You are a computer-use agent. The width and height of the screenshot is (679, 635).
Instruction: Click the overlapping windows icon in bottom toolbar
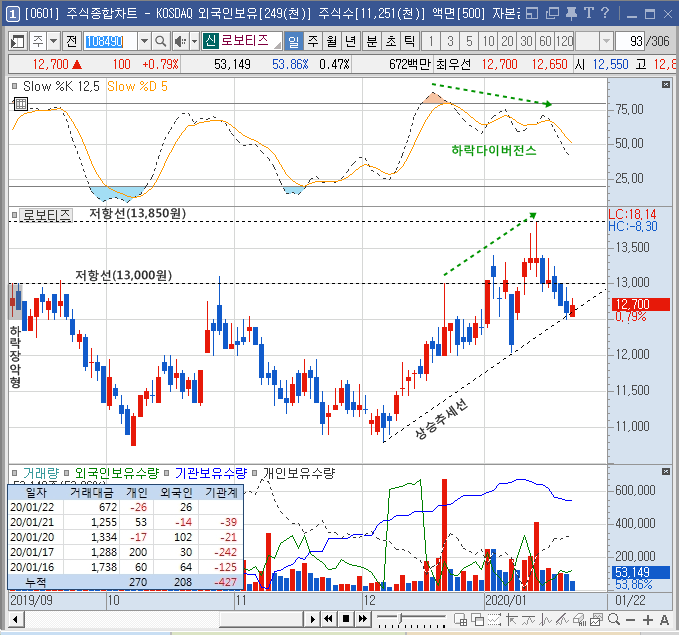coord(478,620)
